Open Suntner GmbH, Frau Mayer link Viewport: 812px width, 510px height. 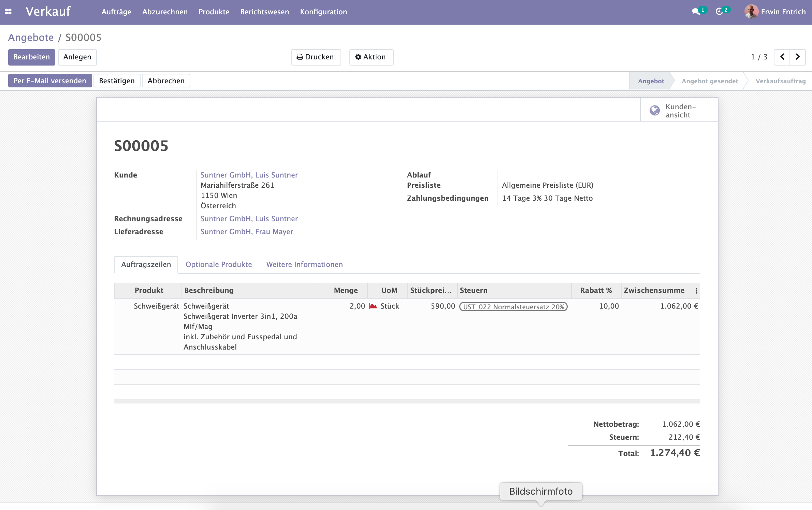pos(246,232)
